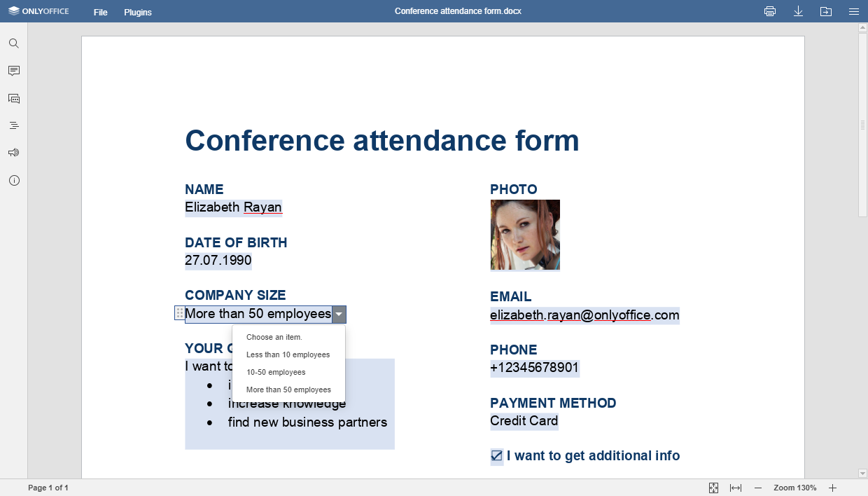Open the hamburger view settings menu

(x=854, y=11)
